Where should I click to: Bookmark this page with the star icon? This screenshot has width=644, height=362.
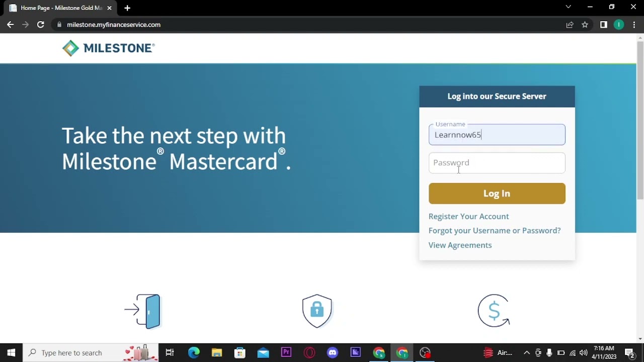tap(585, 25)
